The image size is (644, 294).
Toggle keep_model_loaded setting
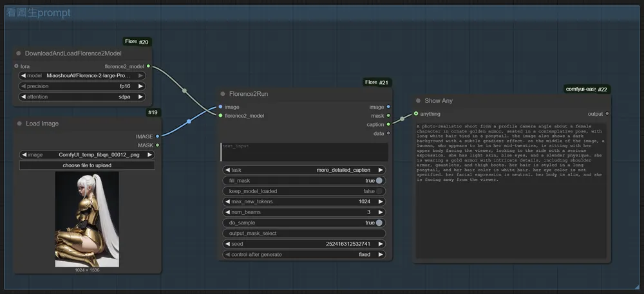pyautogui.click(x=379, y=191)
